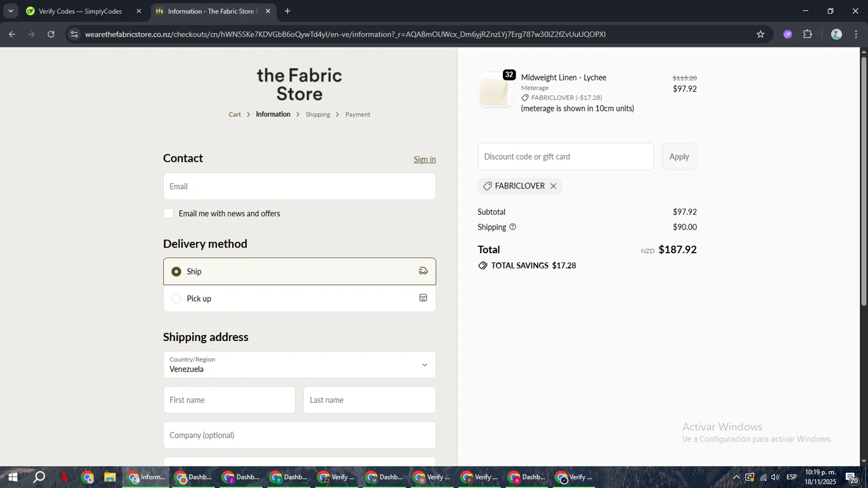Click the store icon on Pick up option
This screenshot has height=488, width=868.
point(423,298)
